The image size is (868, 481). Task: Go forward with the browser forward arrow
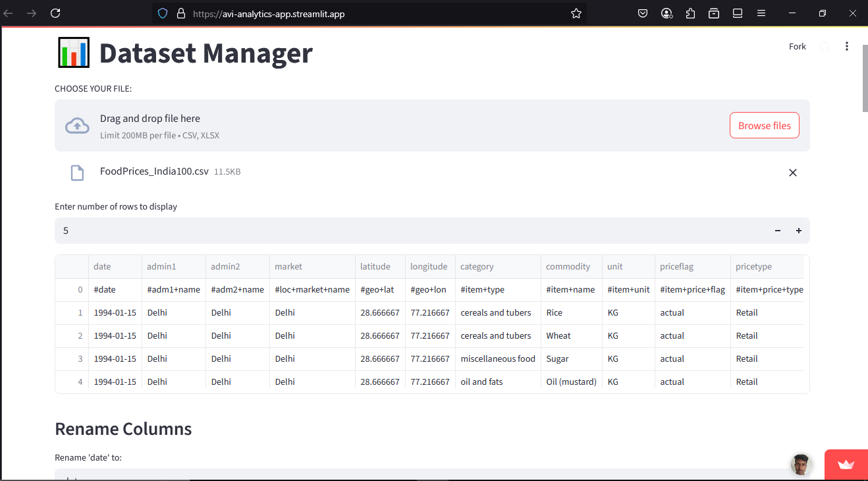pos(31,13)
